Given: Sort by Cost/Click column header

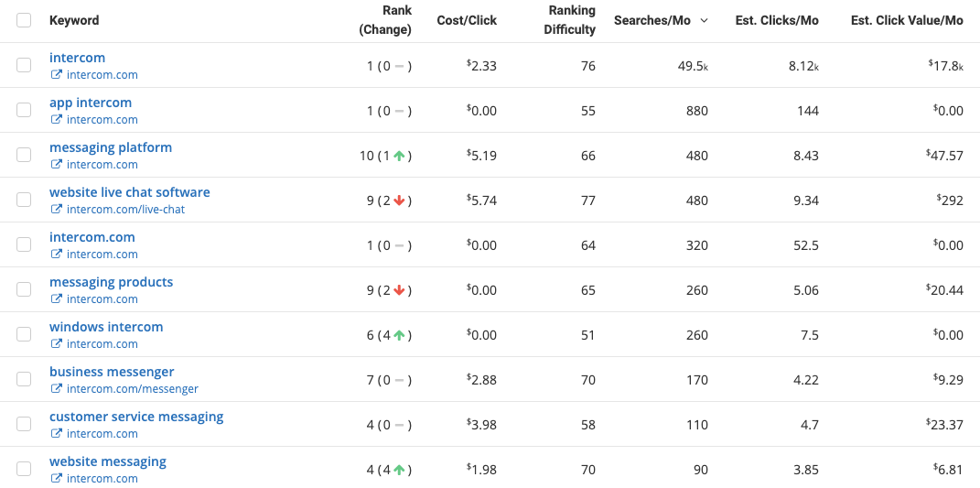Looking at the screenshot, I should point(467,21).
